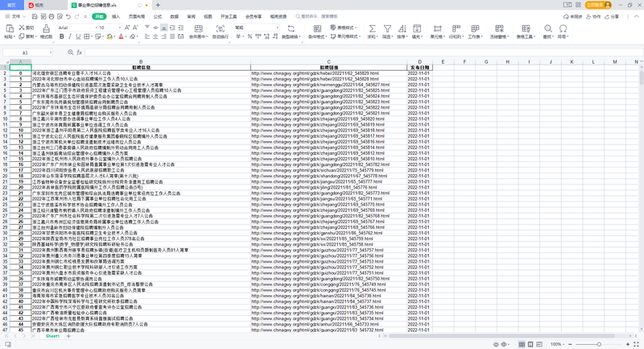Open the File (文件) menu

pos(15,16)
